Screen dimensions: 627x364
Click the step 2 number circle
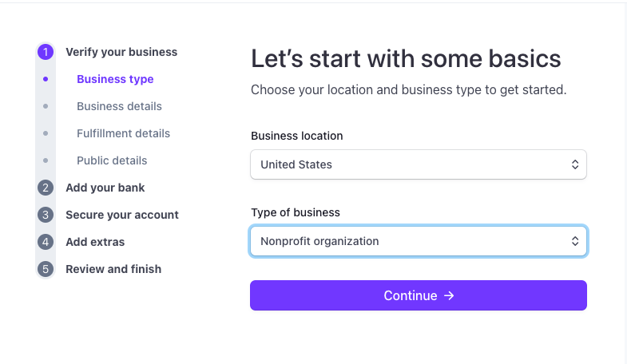point(46,188)
